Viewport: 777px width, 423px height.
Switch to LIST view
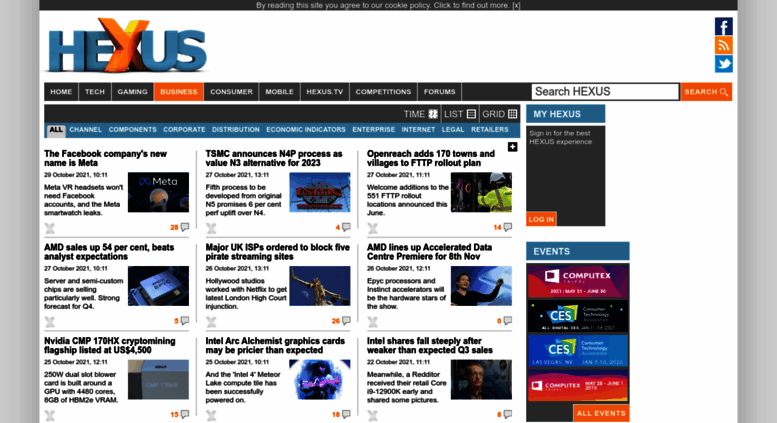pyautogui.click(x=460, y=114)
